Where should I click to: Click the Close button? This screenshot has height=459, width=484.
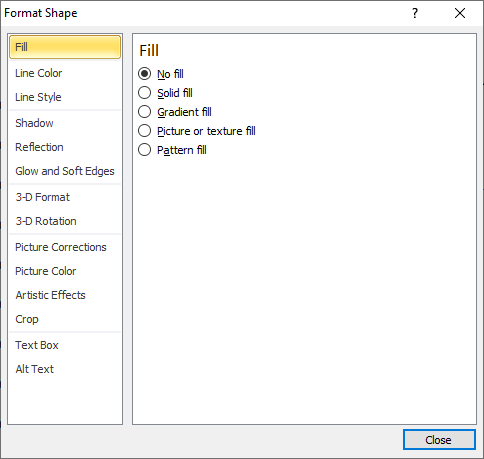click(439, 440)
